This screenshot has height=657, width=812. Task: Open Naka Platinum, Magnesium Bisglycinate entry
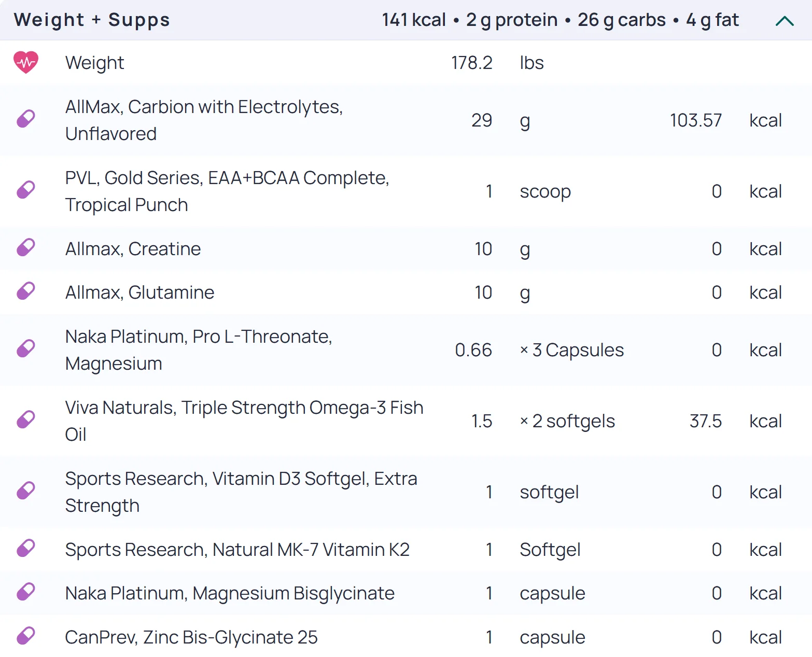[230, 593]
